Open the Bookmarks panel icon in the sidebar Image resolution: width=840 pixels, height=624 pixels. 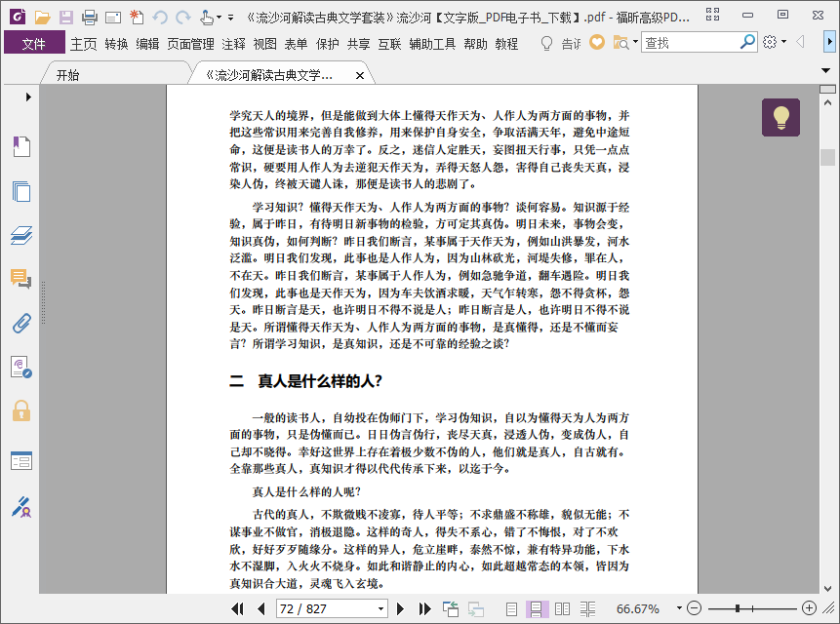(x=21, y=146)
